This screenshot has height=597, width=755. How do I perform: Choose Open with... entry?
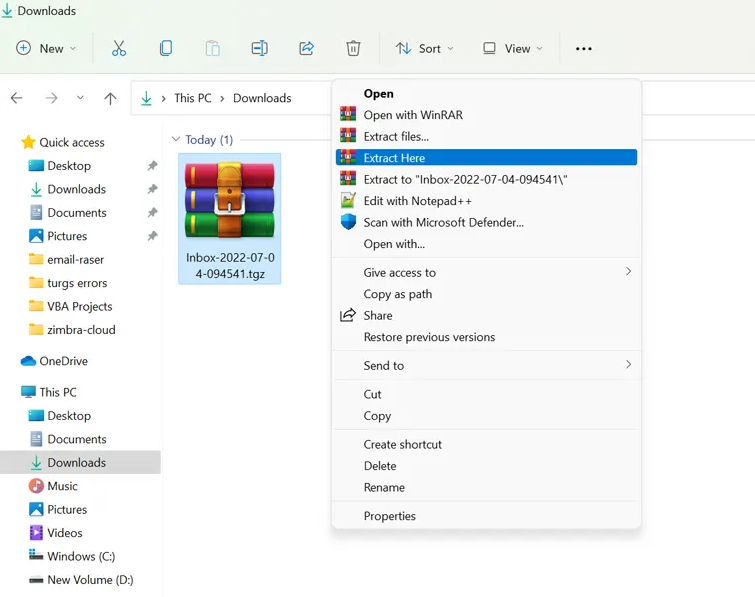(x=486, y=244)
